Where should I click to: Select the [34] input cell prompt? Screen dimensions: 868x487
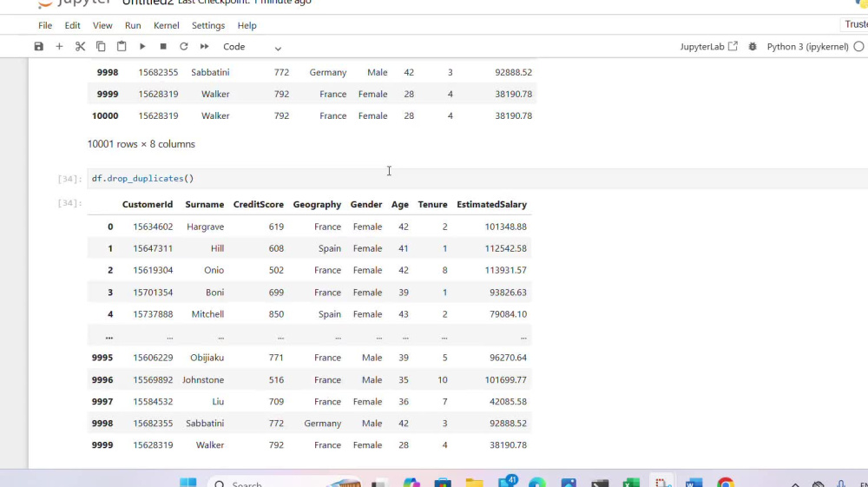[69, 179]
